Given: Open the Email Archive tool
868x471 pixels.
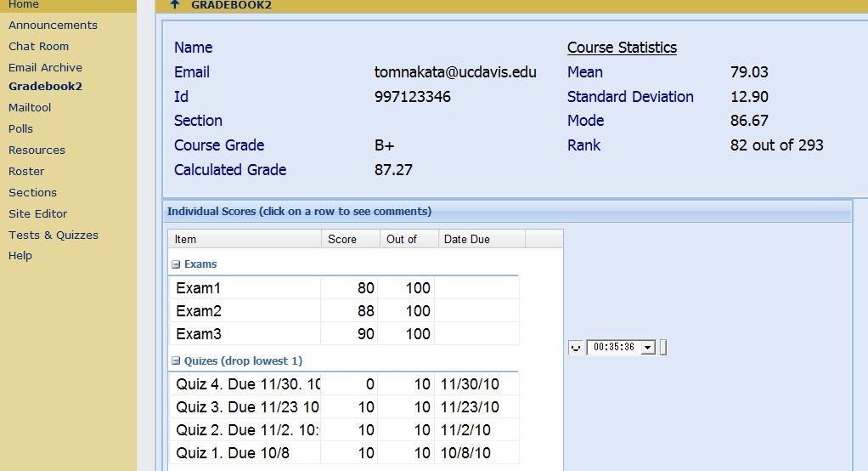Looking at the screenshot, I should point(45,68).
